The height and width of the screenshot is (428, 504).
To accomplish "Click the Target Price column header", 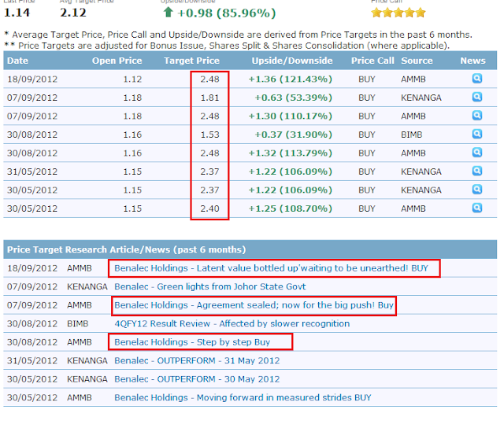I will point(191,61).
